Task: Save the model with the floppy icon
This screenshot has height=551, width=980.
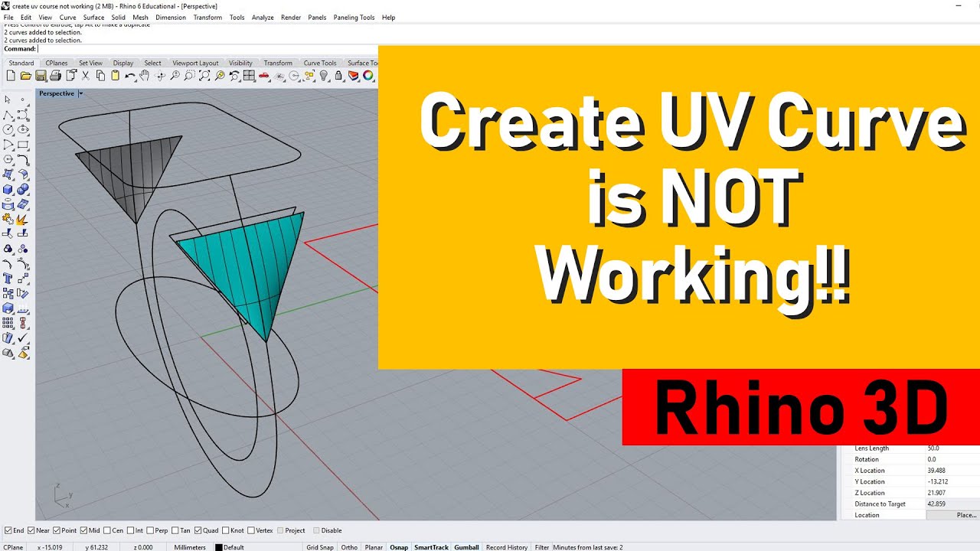Action: click(41, 76)
